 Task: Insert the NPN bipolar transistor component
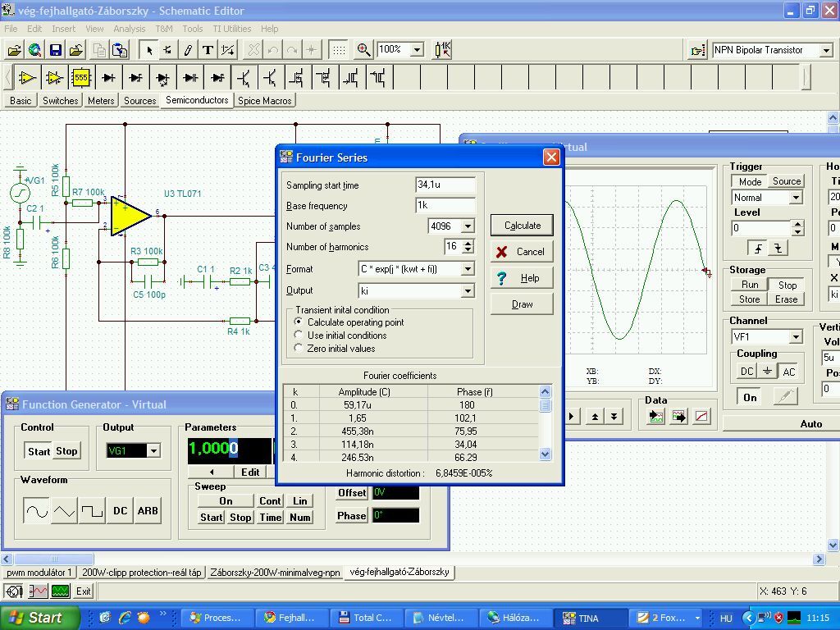(x=244, y=78)
